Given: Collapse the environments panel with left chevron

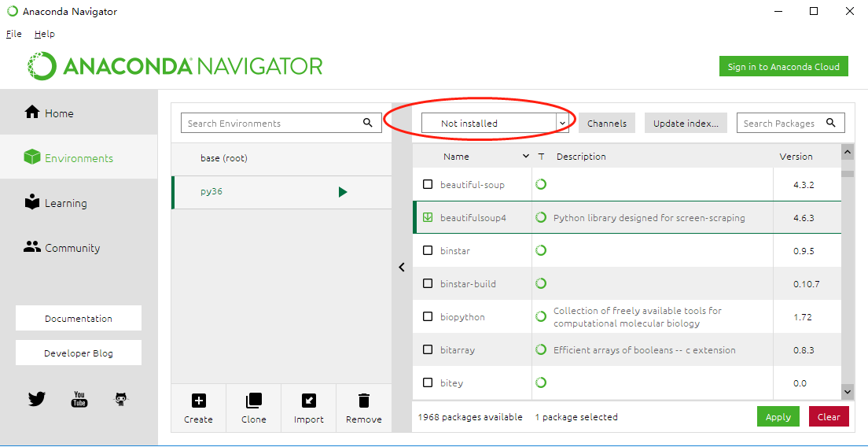Looking at the screenshot, I should (x=402, y=267).
